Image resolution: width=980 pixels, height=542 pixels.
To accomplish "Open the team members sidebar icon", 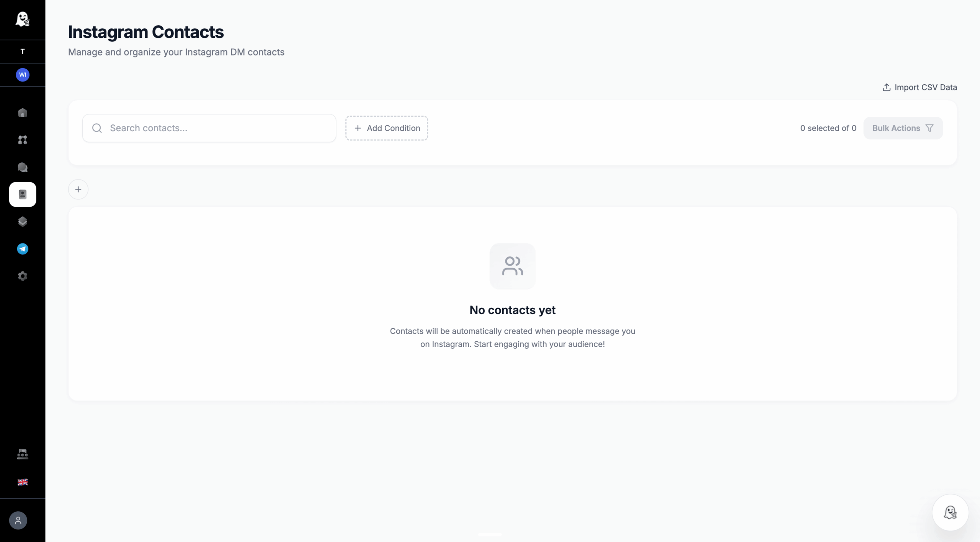I will [23, 454].
